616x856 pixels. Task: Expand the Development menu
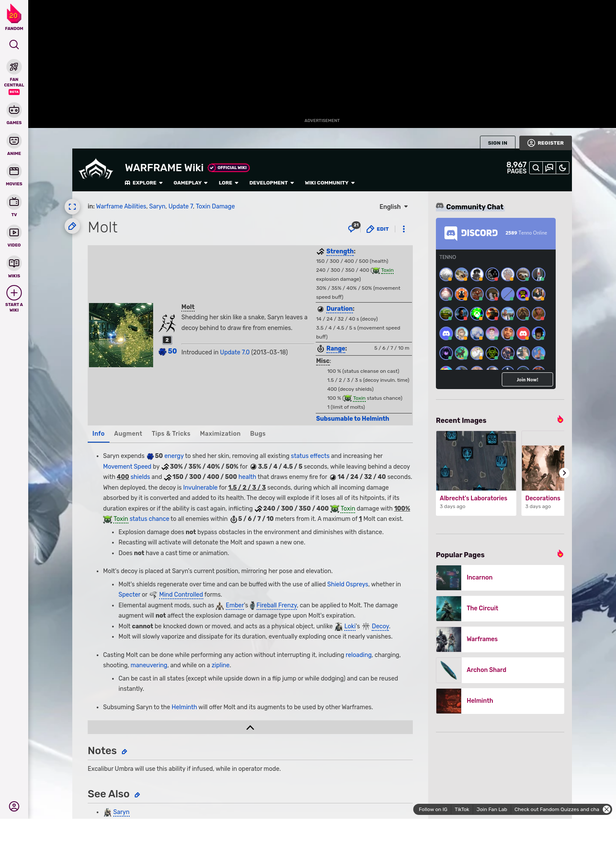(x=272, y=183)
